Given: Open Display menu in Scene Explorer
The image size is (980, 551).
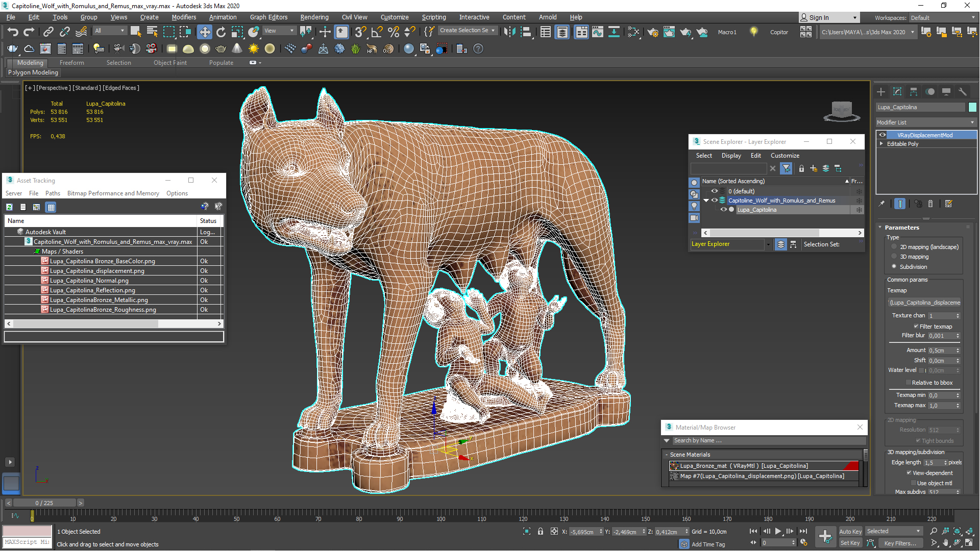Looking at the screenshot, I should (x=731, y=156).
